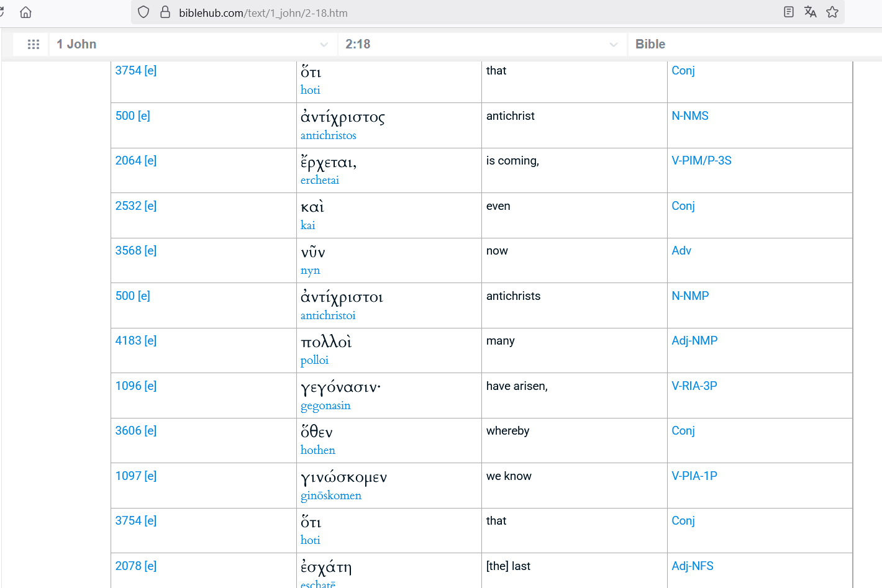This screenshot has height=588, width=882.
Task: Click Conj in the hothen row
Action: point(683,431)
